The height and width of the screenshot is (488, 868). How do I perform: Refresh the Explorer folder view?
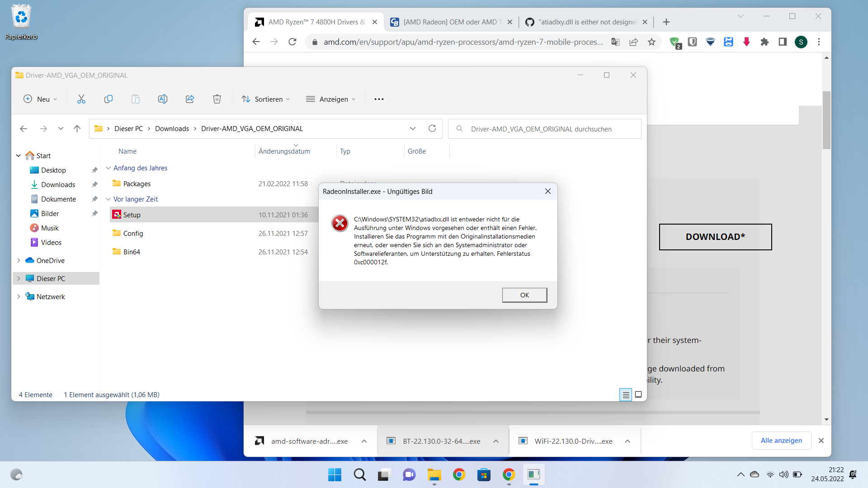pyautogui.click(x=432, y=129)
